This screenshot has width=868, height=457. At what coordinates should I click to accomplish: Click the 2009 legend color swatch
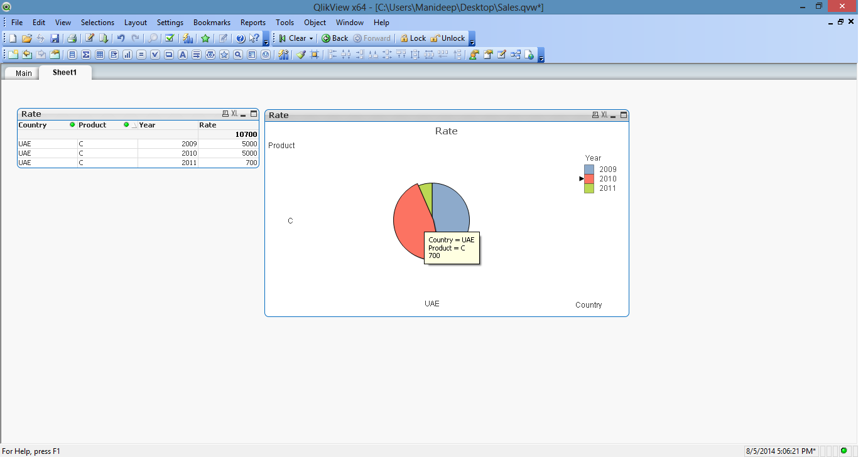[x=589, y=169]
